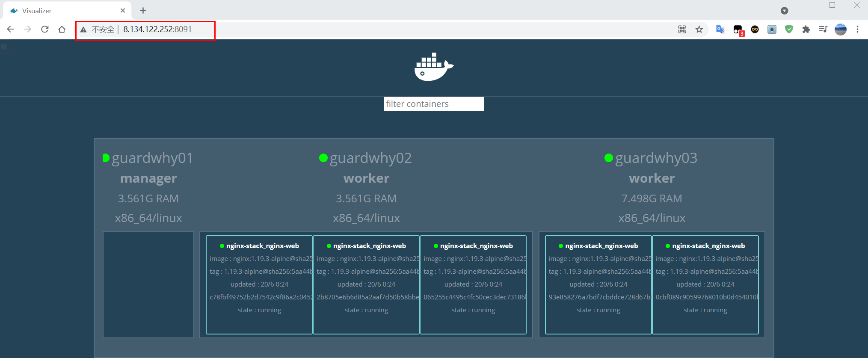Click the address bar URL 8.134.122.252:8091
Viewport: 868px width, 358px height.
tap(157, 29)
